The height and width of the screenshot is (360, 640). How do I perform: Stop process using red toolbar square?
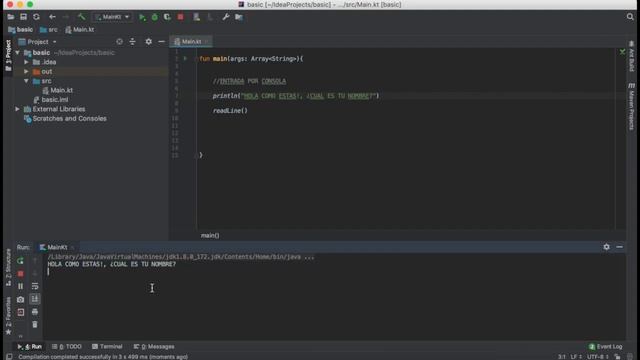click(x=180, y=17)
